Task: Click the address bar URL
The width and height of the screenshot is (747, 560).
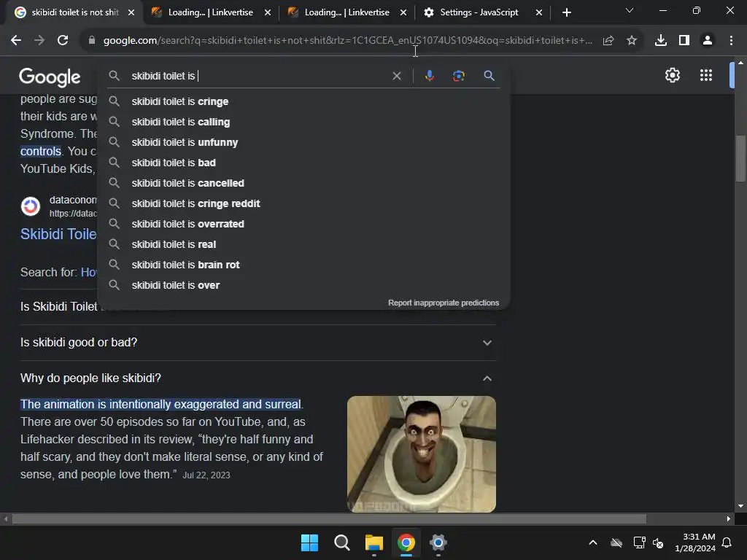Action: coord(348,41)
